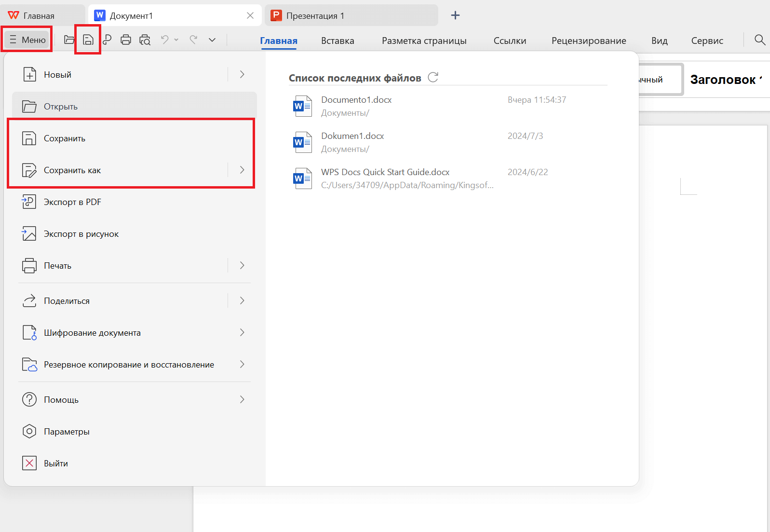The width and height of the screenshot is (770, 532).
Task: Click the Save icon in the quick toolbar
Action: tap(88, 40)
